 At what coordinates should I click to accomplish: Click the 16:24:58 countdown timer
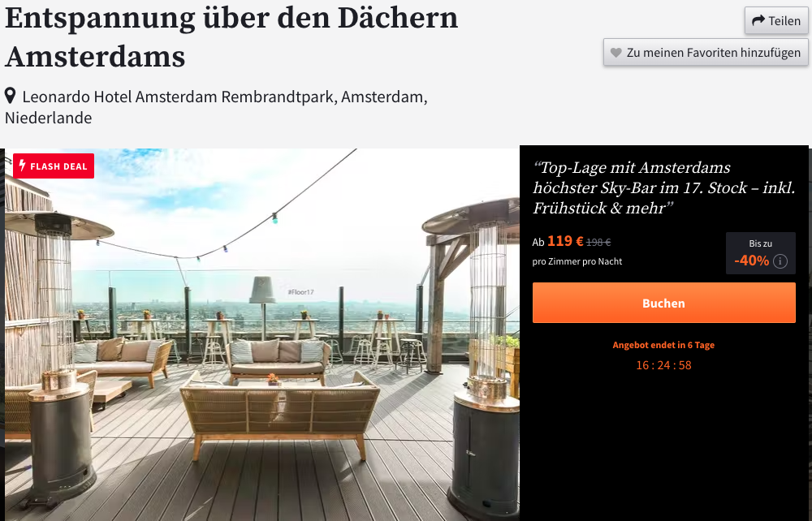[664, 365]
